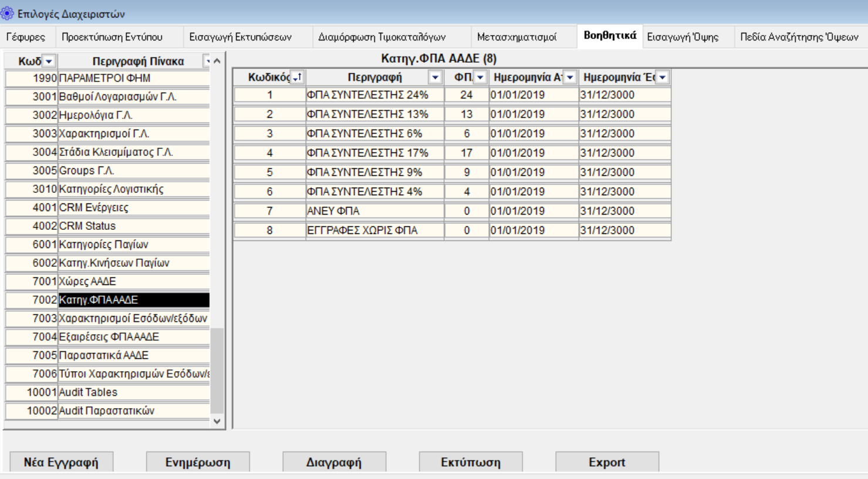
Task: Select the Χώρες ΑΑΔΕ table row
Action: tap(133, 281)
